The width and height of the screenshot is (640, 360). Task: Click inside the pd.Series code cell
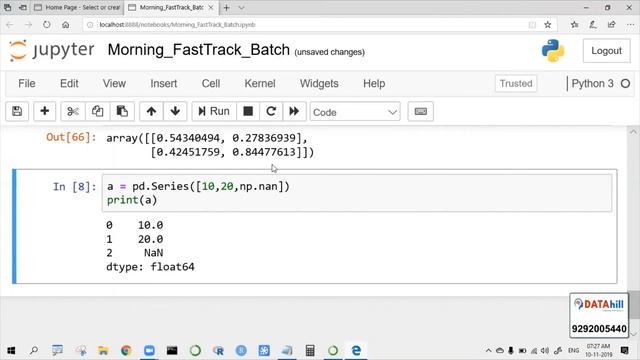(x=357, y=193)
